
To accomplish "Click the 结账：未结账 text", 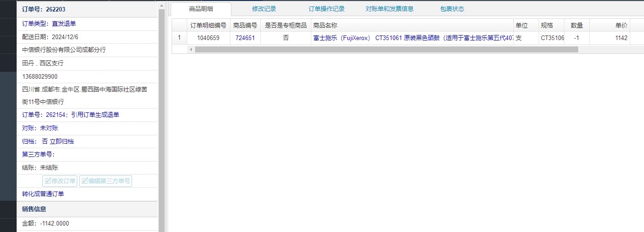I will tap(40, 168).
